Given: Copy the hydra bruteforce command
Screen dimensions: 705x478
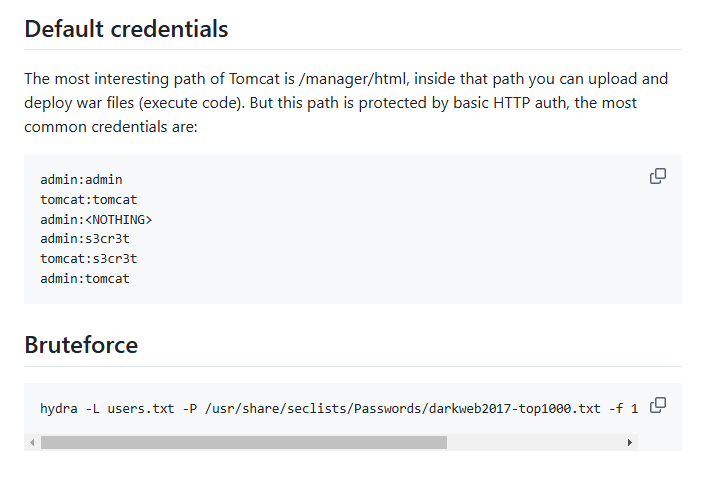Looking at the screenshot, I should pos(658,405).
